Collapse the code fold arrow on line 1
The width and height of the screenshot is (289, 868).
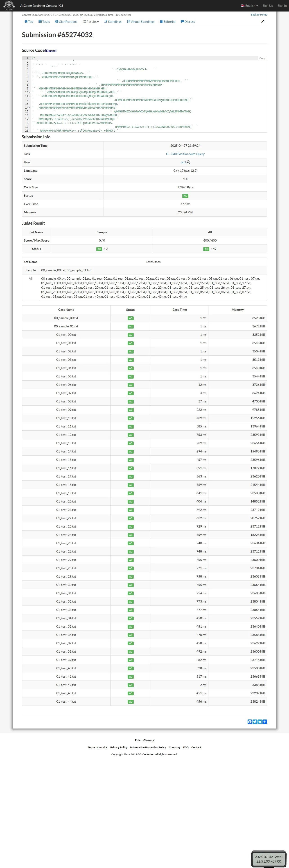[x=30, y=58]
